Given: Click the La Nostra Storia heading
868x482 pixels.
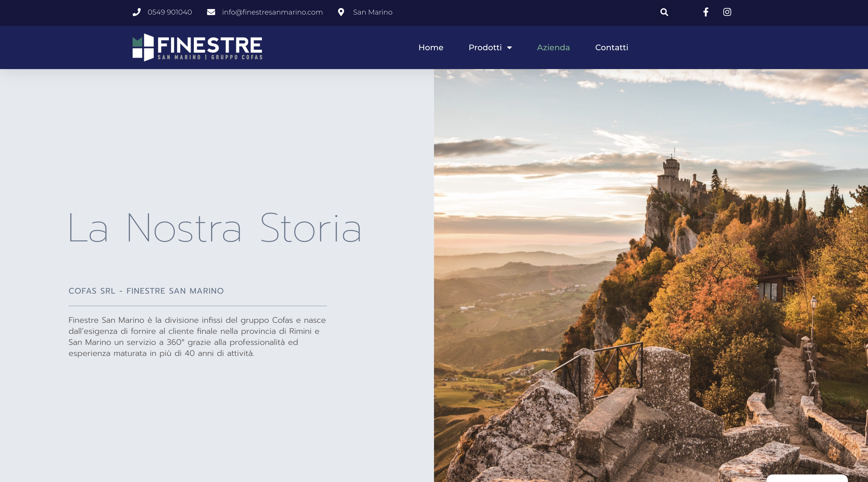Looking at the screenshot, I should point(215,228).
